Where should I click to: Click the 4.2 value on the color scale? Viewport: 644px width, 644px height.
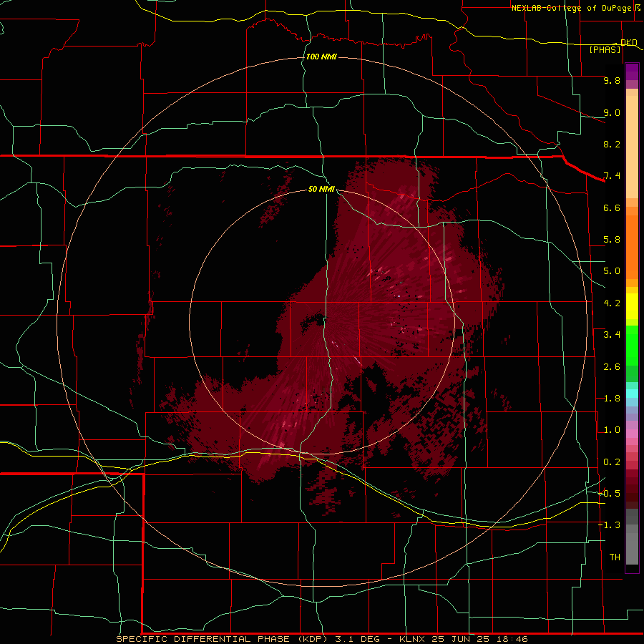coord(612,303)
